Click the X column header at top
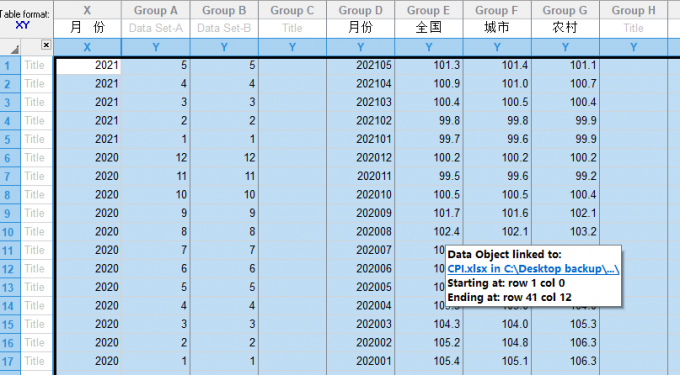 [87, 10]
